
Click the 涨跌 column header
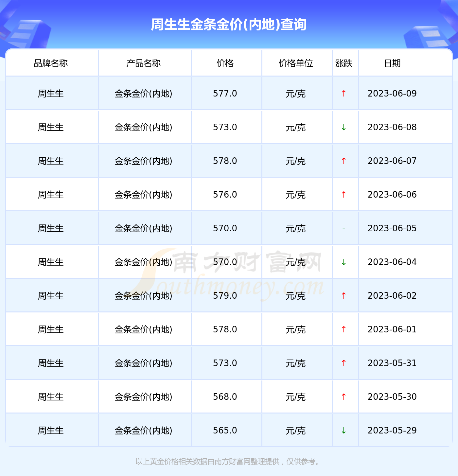pos(344,63)
